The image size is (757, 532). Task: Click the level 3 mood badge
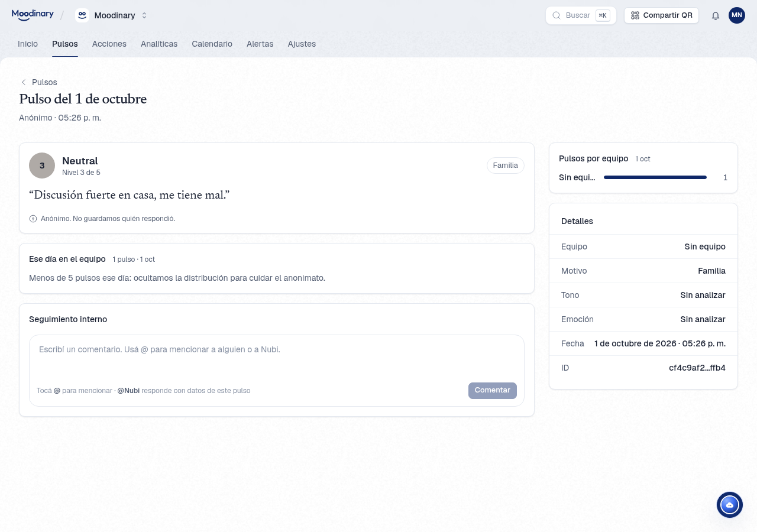tap(42, 166)
